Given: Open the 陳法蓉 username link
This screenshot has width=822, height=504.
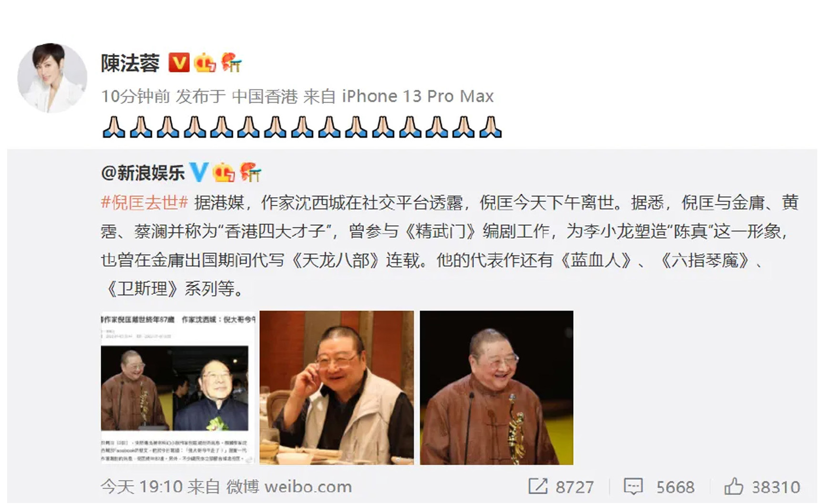Looking at the screenshot, I should (130, 63).
